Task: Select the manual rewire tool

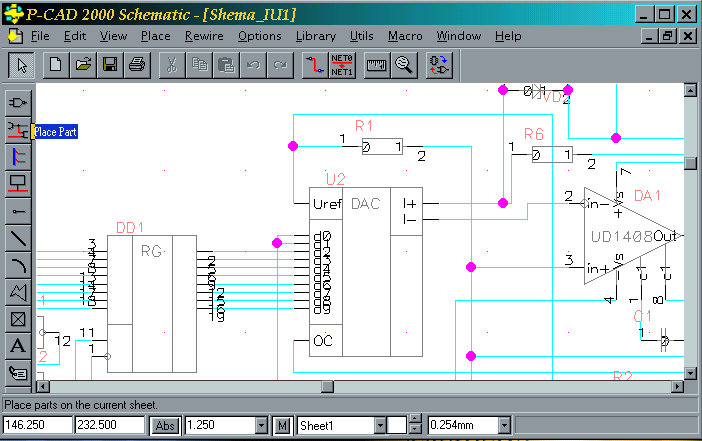Action: point(315,65)
